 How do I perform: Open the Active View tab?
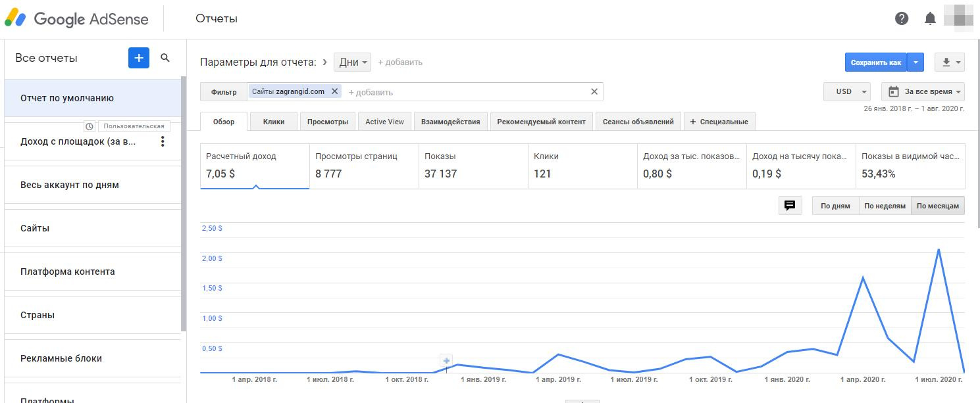point(384,122)
